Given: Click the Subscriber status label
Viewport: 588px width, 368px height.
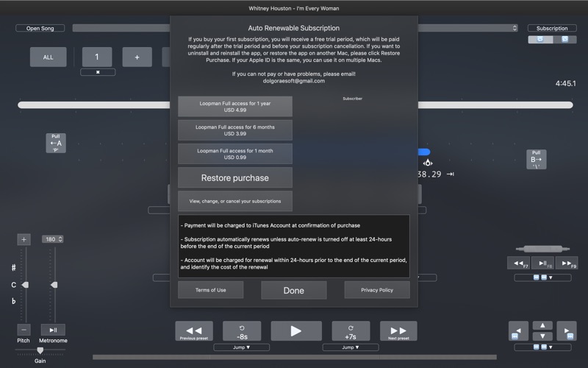Looking at the screenshot, I should [353, 99].
